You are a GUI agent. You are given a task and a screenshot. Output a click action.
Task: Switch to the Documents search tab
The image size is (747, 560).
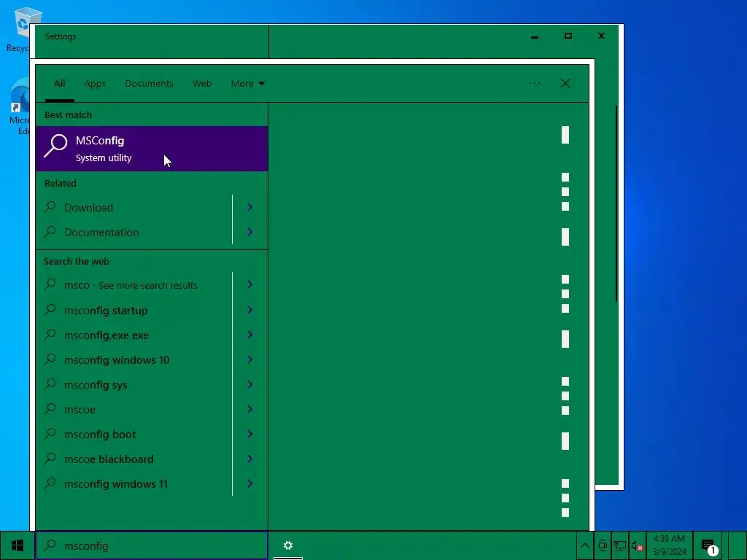149,84
